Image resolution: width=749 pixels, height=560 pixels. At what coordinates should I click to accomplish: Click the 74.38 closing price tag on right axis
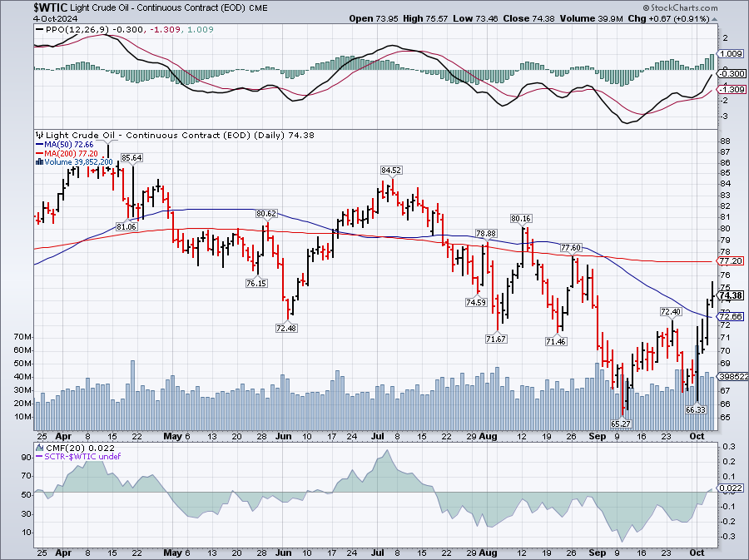tap(730, 295)
